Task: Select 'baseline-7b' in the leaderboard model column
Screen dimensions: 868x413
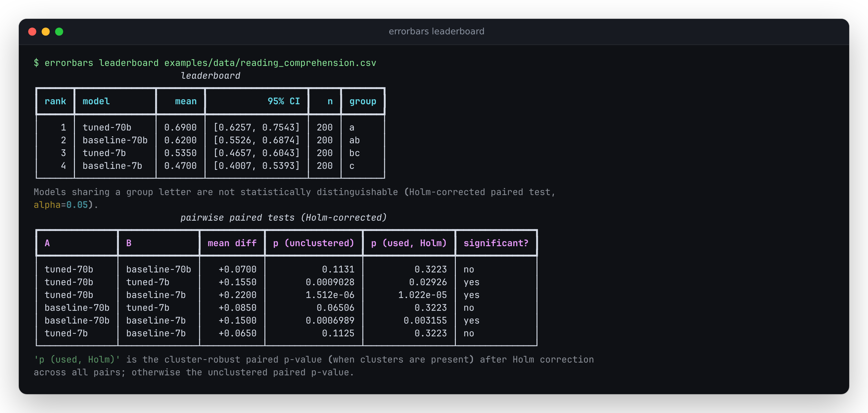Action: coord(113,166)
